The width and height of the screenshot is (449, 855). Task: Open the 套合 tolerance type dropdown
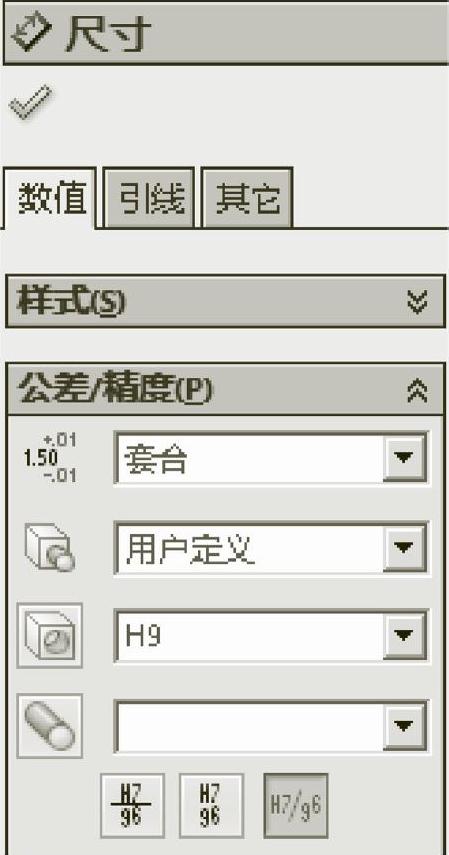click(x=404, y=458)
